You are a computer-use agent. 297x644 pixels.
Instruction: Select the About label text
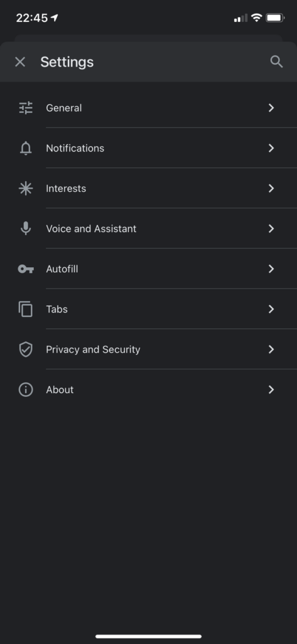click(x=60, y=390)
